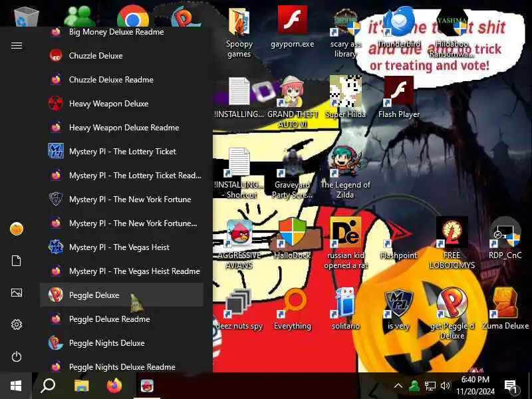Select Hildaboo Ransomware desktop icon

pyautogui.click(x=452, y=33)
